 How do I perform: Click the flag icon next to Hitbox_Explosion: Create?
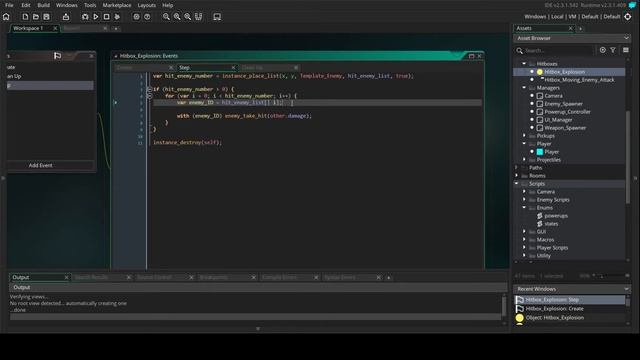click(520, 309)
